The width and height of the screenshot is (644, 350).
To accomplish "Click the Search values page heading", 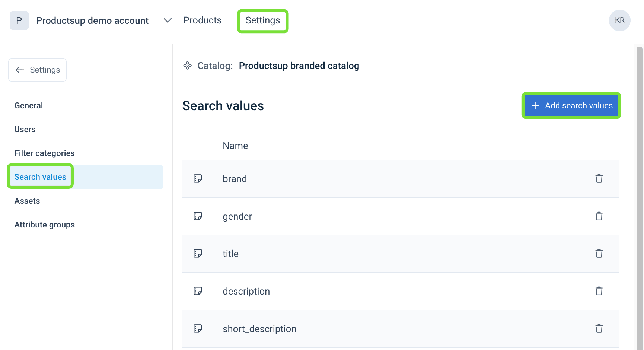I will (x=223, y=106).
